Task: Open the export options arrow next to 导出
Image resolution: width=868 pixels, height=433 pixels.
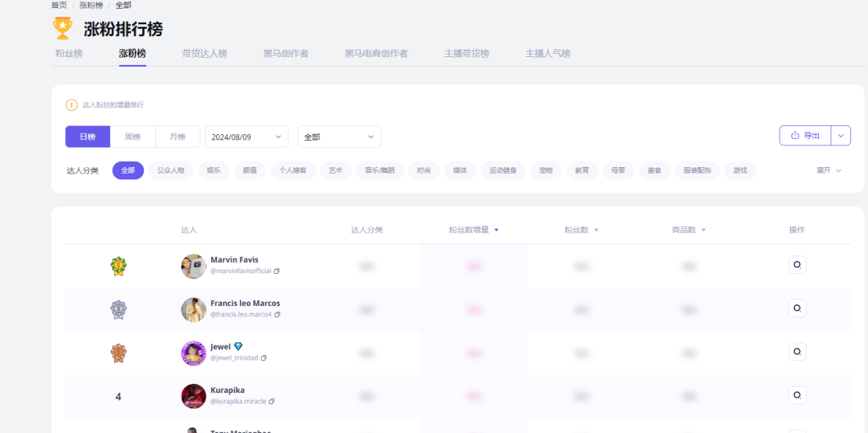Action: [841, 136]
